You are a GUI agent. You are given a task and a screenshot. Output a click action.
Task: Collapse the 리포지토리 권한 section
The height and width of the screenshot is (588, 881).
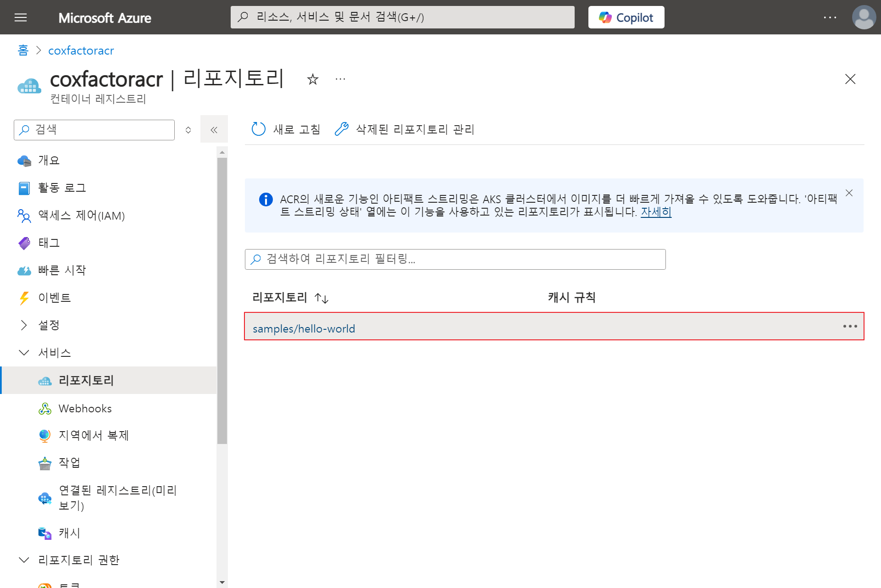pyautogui.click(x=24, y=560)
